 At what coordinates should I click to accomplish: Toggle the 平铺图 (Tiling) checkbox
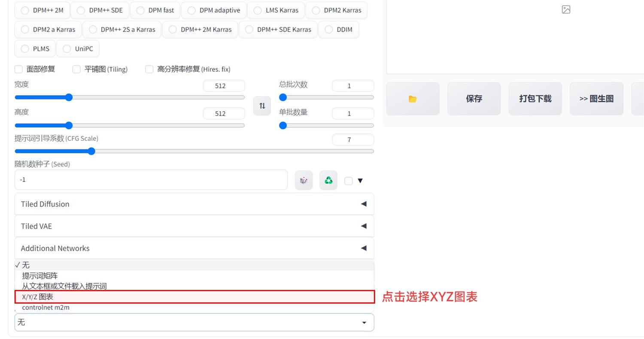(x=76, y=69)
